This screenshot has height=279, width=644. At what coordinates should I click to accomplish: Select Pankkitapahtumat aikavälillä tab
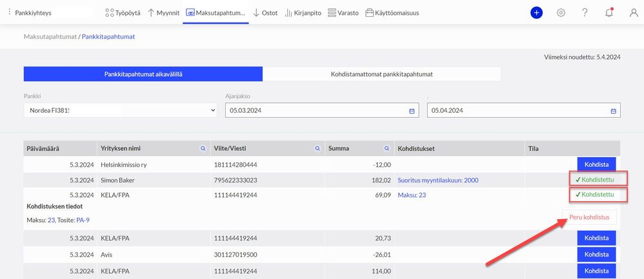click(x=143, y=74)
